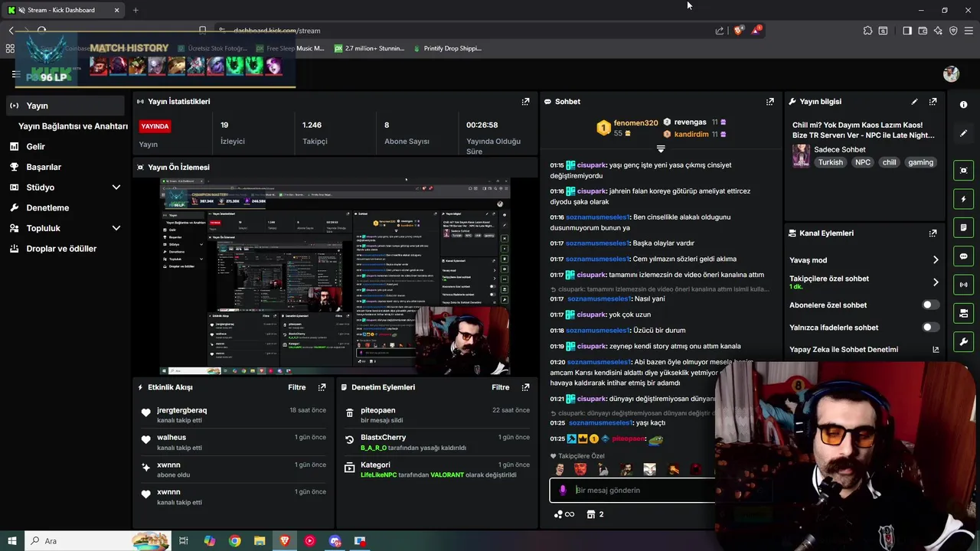Click the info icon in right sidebar

click(963, 105)
